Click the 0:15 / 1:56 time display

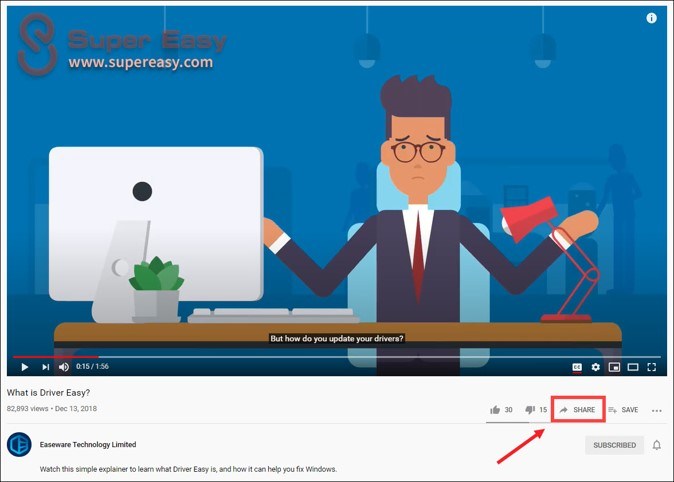(92, 366)
